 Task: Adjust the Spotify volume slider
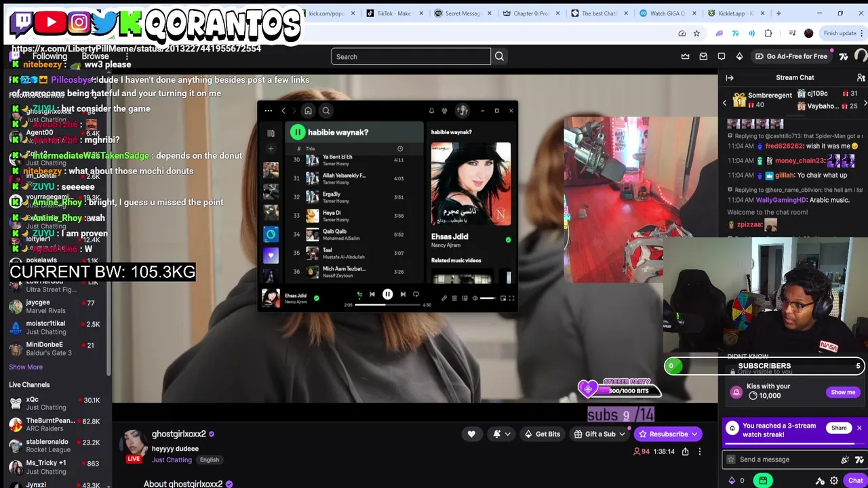487,298
